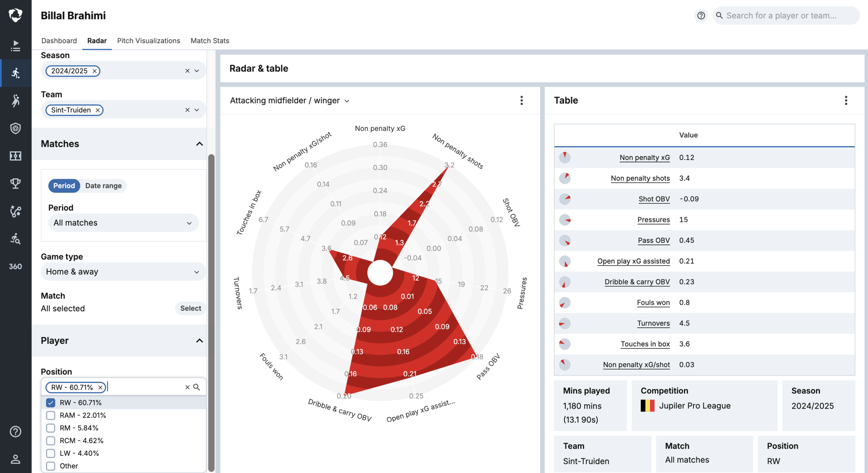This screenshot has height=473, width=868.
Task: Open the Match Stats tab
Action: tap(210, 41)
